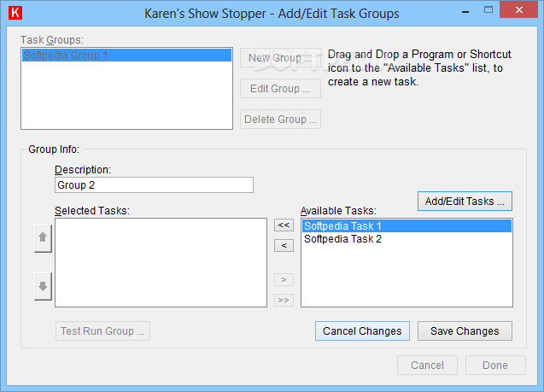Add all tasks with the << button

[284, 225]
